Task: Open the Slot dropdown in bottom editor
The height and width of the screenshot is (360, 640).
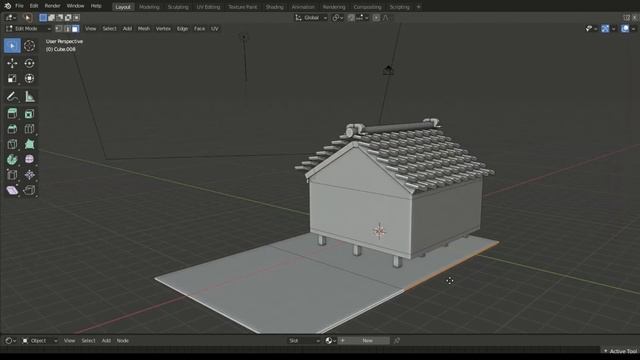Action: (304, 340)
